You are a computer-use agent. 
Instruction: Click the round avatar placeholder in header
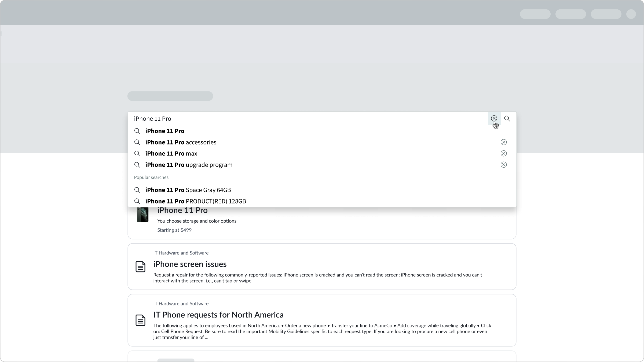pyautogui.click(x=631, y=14)
